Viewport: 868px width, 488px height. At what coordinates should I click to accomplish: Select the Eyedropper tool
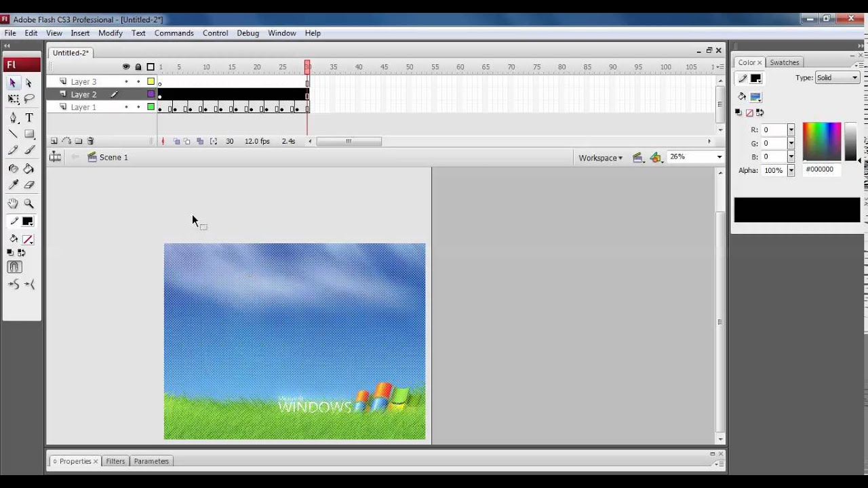tap(13, 185)
